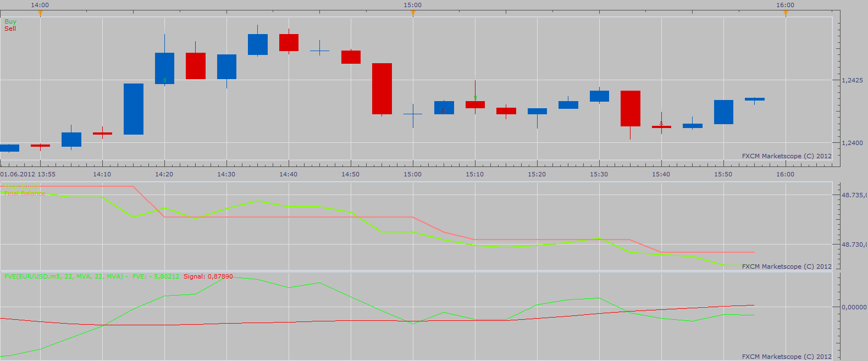
Task: Click the green Buy legend label
Action: point(10,21)
